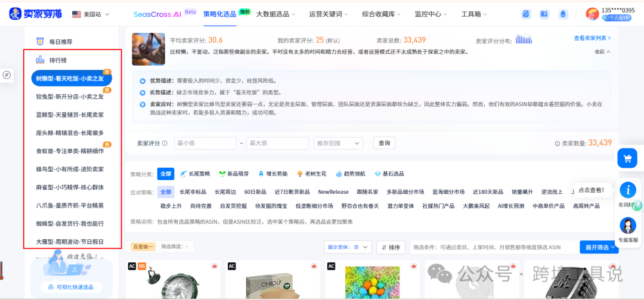The width and height of the screenshot is (644, 300).
Task: Click the AC badge on ONIOU product
Action: 231,266
